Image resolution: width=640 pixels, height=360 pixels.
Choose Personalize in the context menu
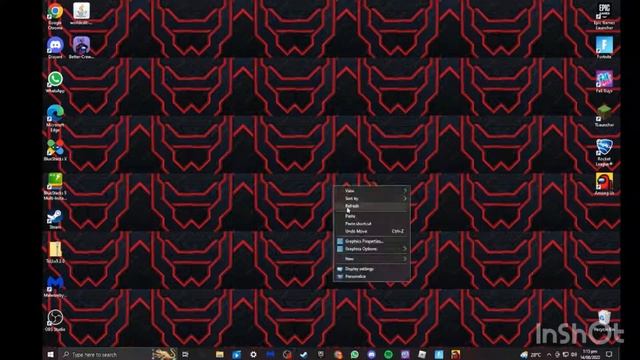[372, 276]
